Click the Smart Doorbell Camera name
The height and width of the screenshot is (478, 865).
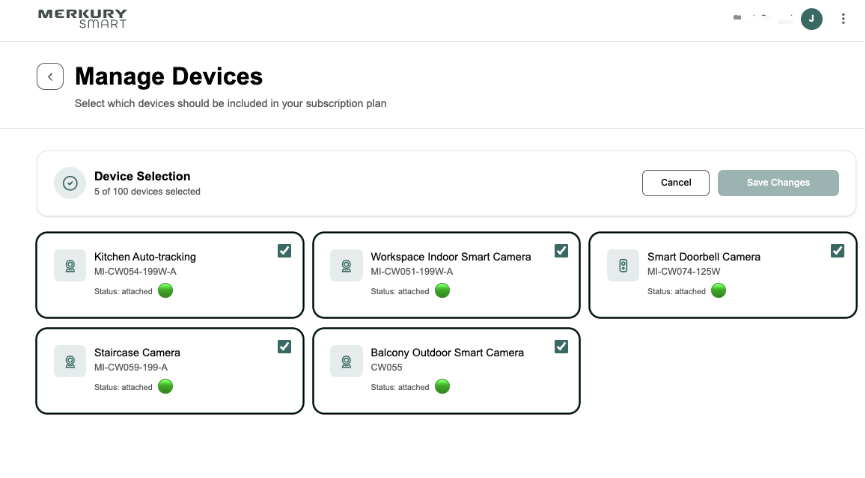pyautogui.click(x=704, y=257)
